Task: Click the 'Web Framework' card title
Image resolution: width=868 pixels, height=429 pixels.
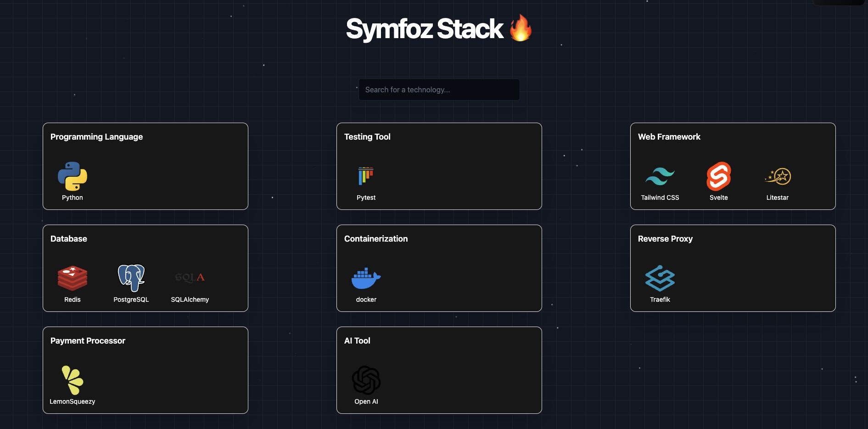Action: [x=669, y=137]
